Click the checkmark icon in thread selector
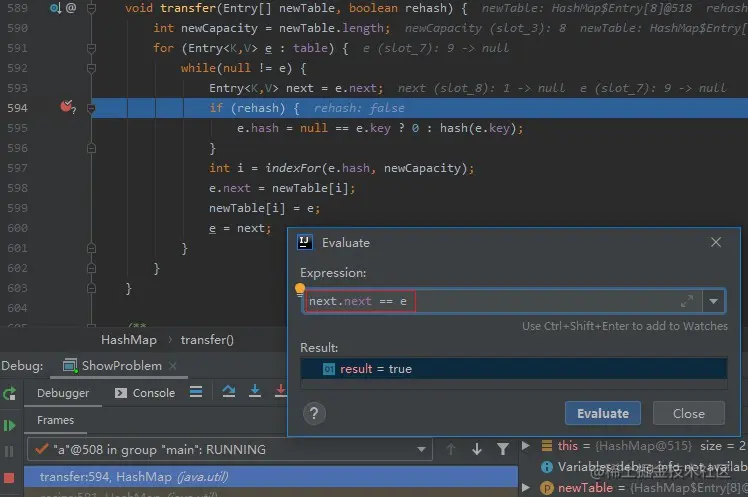The height and width of the screenshot is (497, 748). pos(42,449)
